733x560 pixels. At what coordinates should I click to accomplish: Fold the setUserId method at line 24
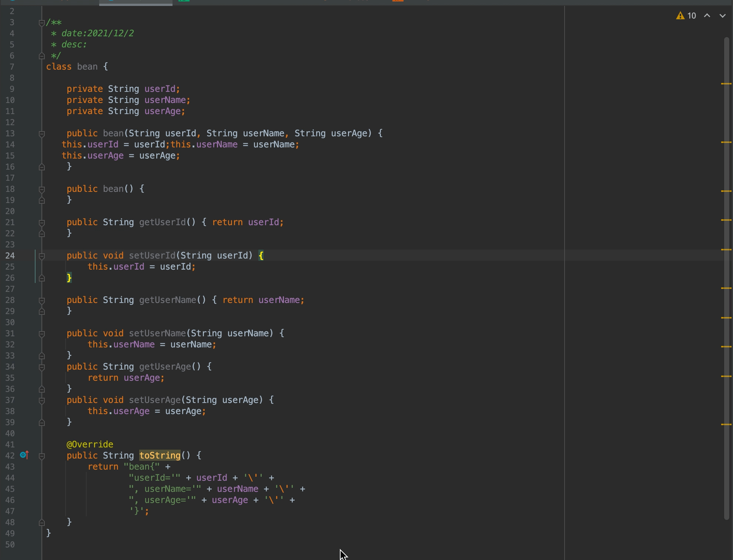pos(42,256)
